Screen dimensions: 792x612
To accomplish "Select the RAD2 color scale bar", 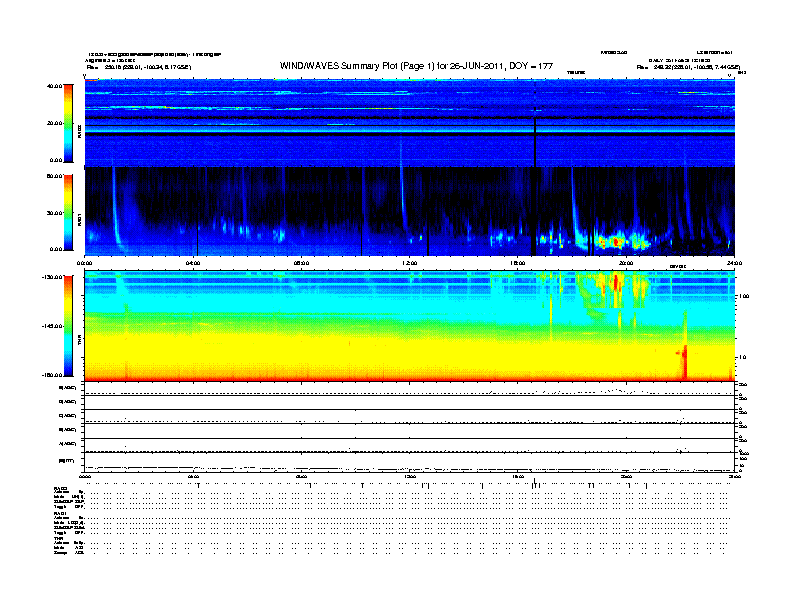I will click(68, 123).
